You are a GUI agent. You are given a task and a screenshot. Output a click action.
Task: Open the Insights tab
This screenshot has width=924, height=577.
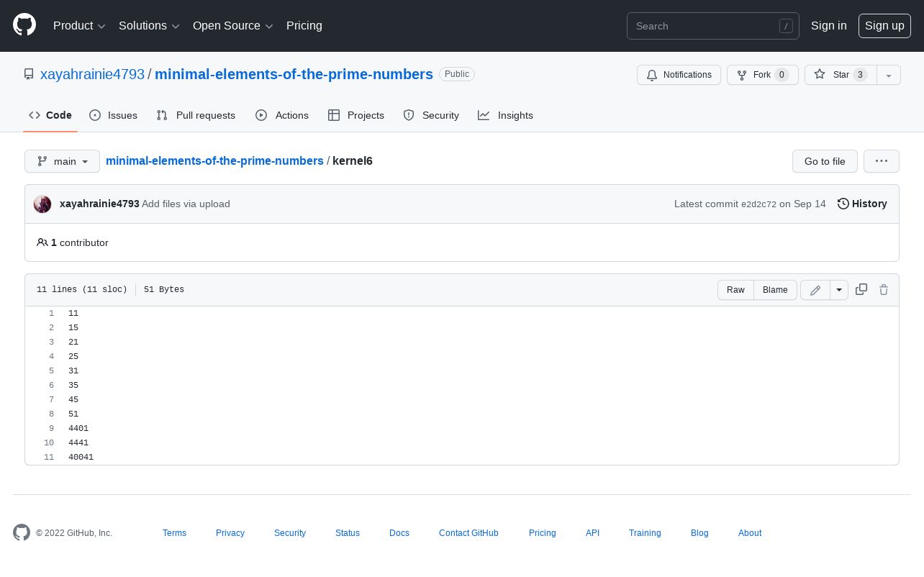[506, 115]
